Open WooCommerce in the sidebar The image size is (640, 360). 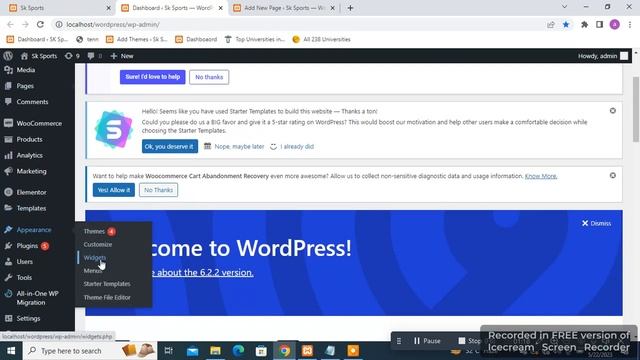(39, 123)
